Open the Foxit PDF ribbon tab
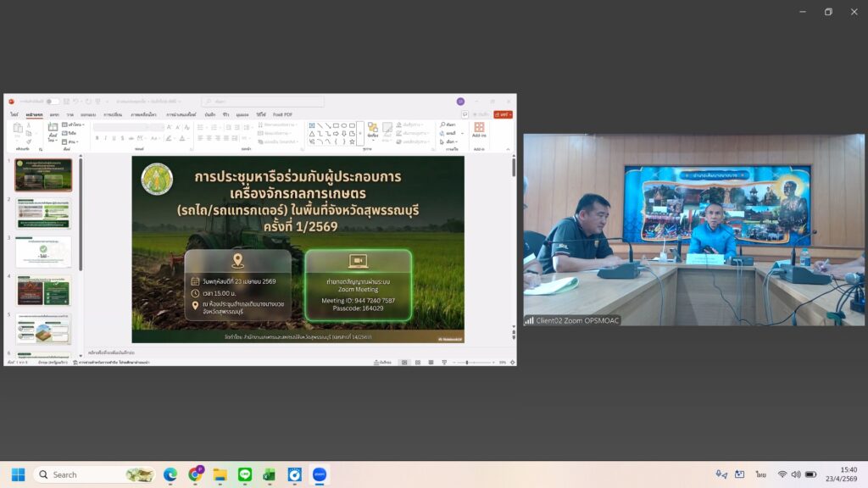The width and height of the screenshot is (868, 488). 281,114
